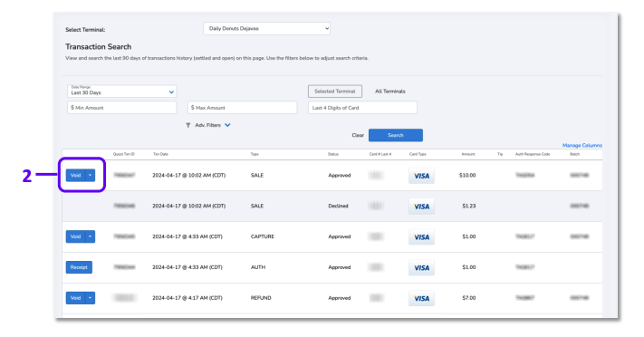This screenshot has height=337, width=644.
Task: Open the Void dropdown arrow for the $10.00 sale
Action: pyautogui.click(x=91, y=175)
